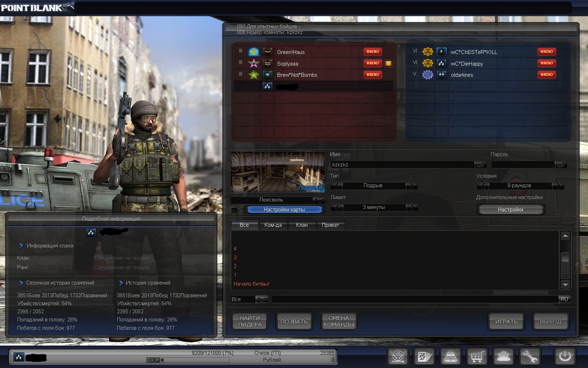
Task: Start the match with ИГРАТЬ
Action: point(506,321)
